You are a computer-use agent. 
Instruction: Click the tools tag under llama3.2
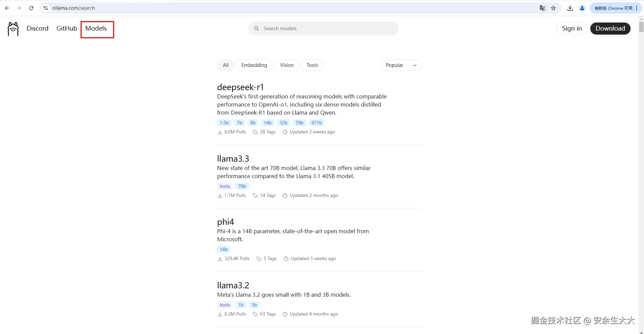click(225, 305)
